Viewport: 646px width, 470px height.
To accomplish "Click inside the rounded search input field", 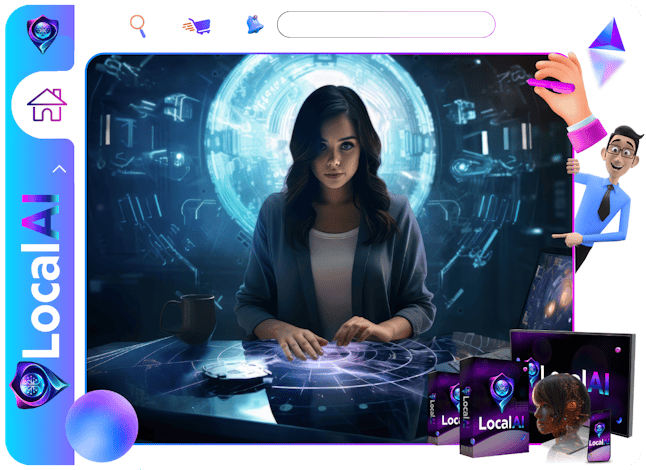I will coord(385,25).
